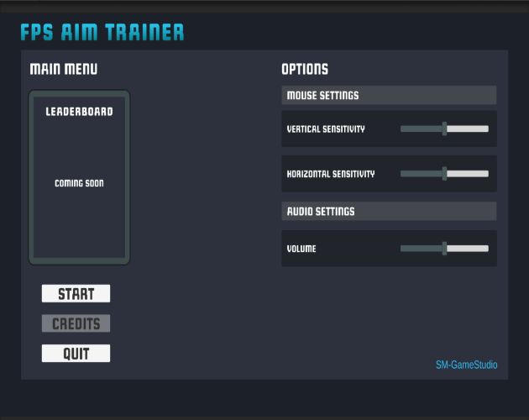Click the Vertical Sensitivity slider handle
Image resolution: width=529 pixels, height=420 pixels.
pos(445,129)
